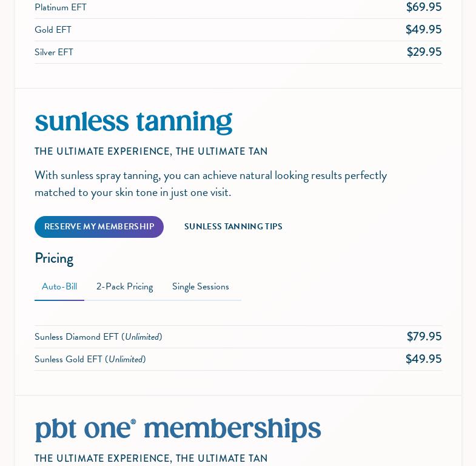This screenshot has height=466, width=476.
Task: Click the $49.95 Sunless Gold EFT price
Action: click(x=423, y=359)
